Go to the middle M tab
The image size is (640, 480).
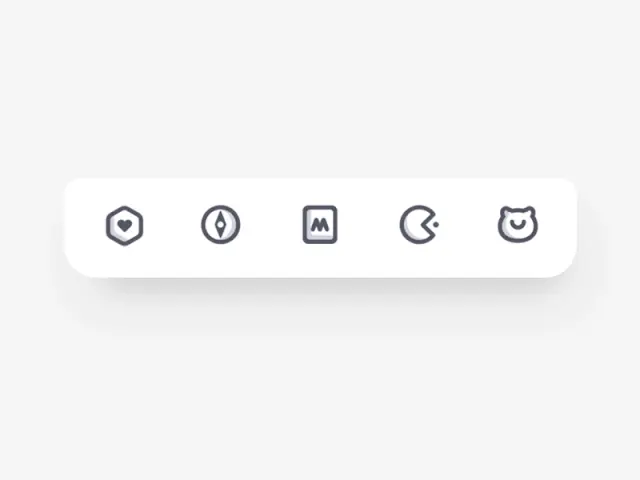[320, 224]
